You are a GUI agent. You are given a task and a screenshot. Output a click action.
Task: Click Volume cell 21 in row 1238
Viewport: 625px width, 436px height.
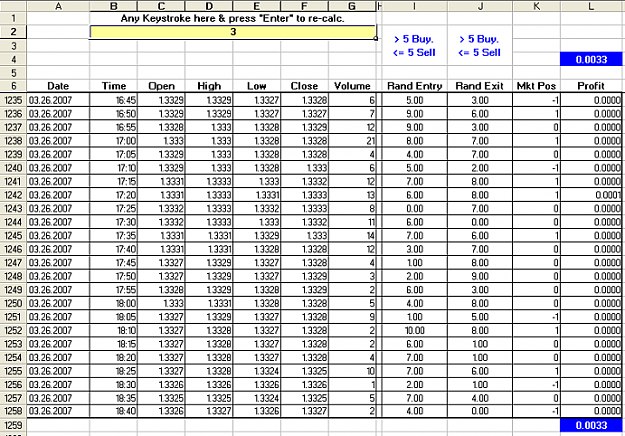(x=352, y=141)
